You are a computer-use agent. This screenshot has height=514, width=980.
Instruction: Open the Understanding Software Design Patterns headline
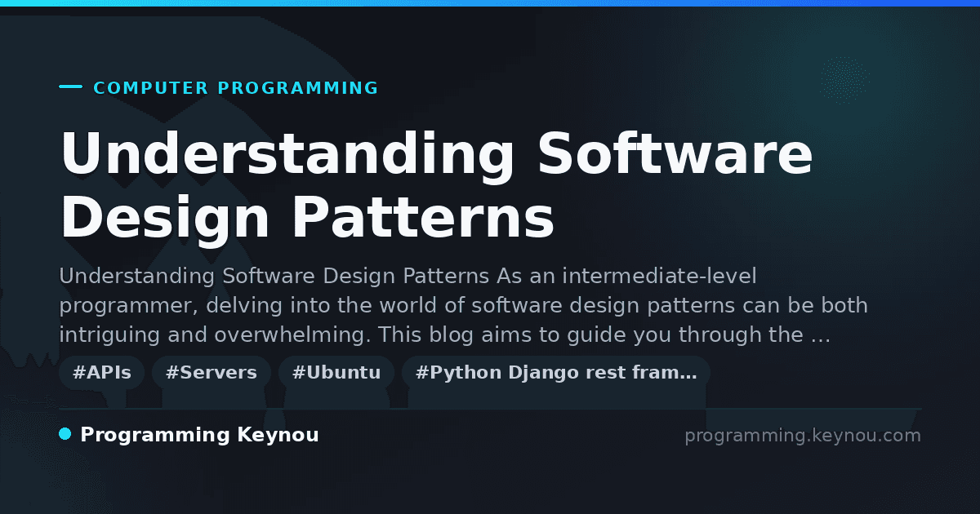coord(437,186)
